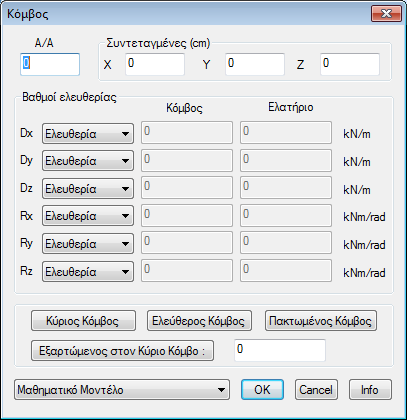Image resolution: width=407 pixels, height=420 pixels.
Task: Open the Dy freedom dropdown
Action: pyautogui.click(x=88, y=161)
